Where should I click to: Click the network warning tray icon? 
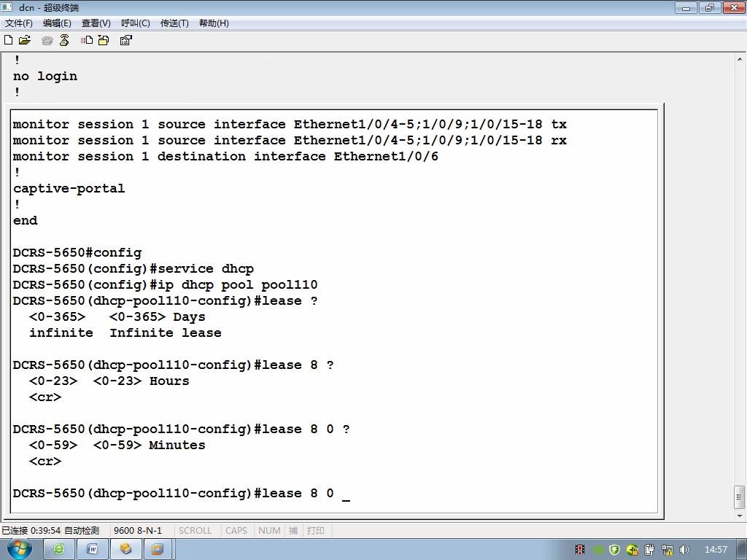point(667,550)
